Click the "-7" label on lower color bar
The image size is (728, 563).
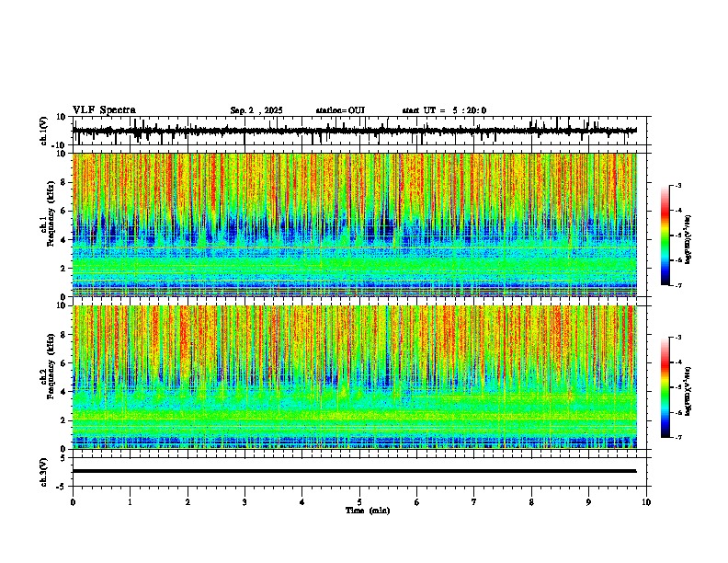click(x=678, y=437)
